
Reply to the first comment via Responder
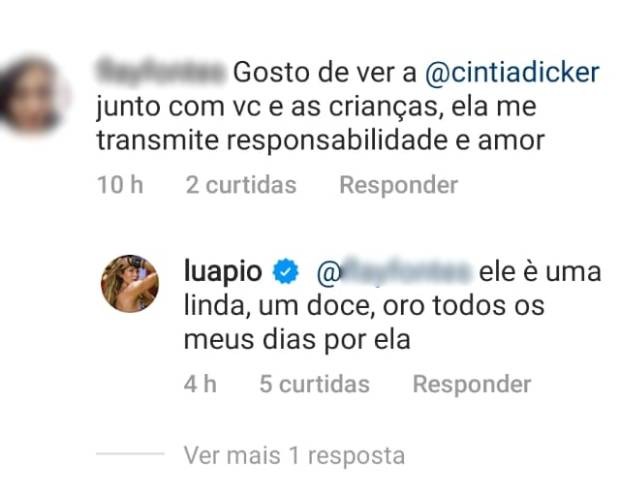tap(398, 185)
